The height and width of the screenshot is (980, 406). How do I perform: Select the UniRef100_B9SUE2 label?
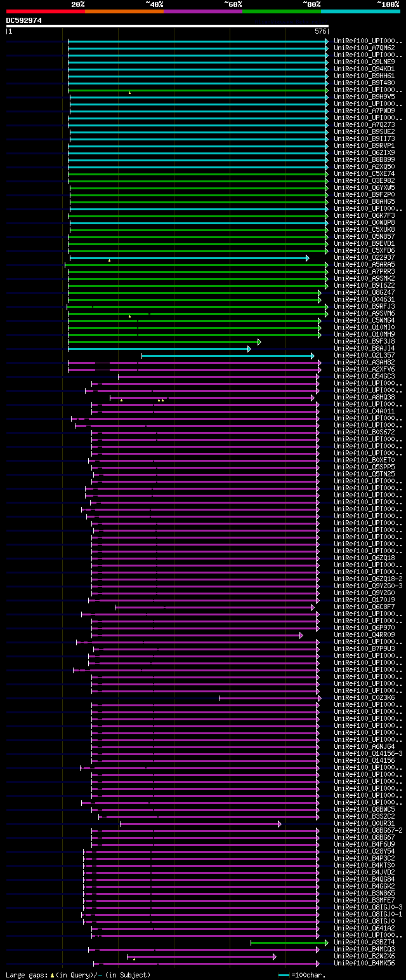(x=364, y=131)
